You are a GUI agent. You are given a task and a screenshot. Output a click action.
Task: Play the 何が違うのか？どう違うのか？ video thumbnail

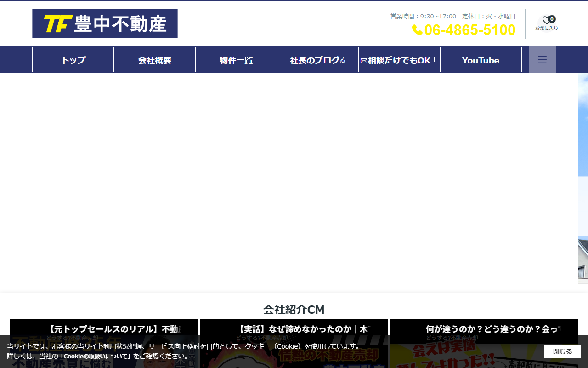click(x=484, y=343)
